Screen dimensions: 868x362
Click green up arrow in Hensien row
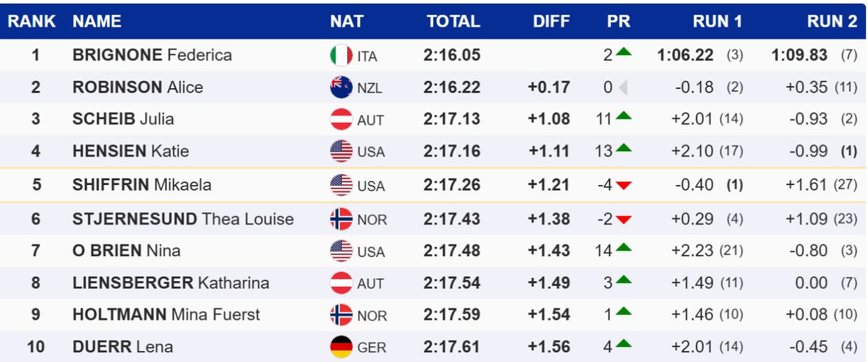click(x=624, y=150)
